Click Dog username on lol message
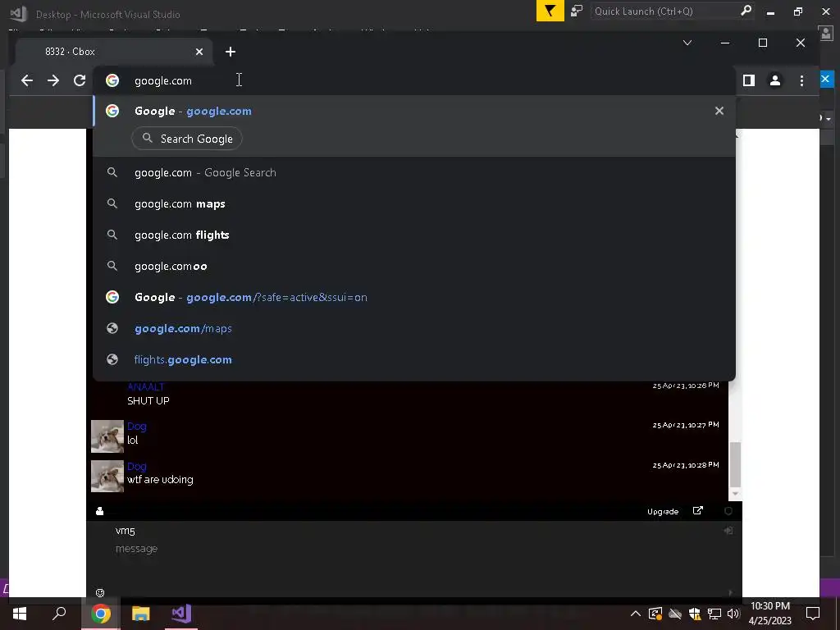Viewport: 840px width, 630px height. [137, 427]
